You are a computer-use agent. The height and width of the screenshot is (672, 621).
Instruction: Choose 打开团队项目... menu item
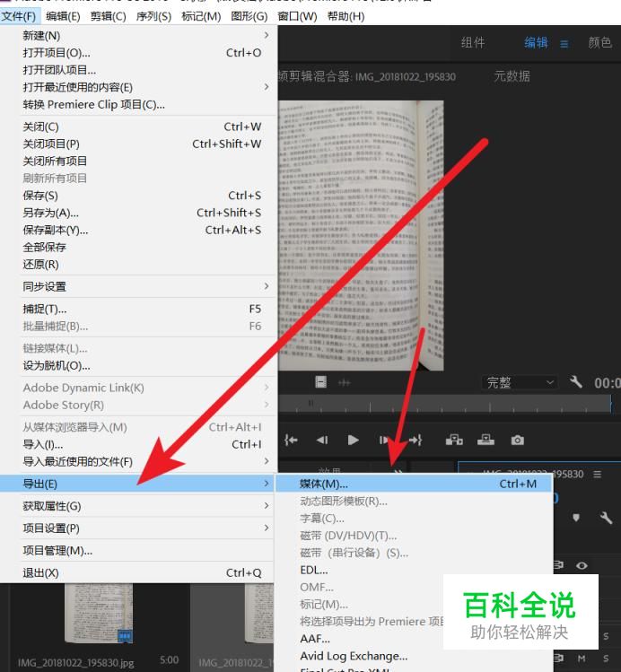(x=139, y=70)
